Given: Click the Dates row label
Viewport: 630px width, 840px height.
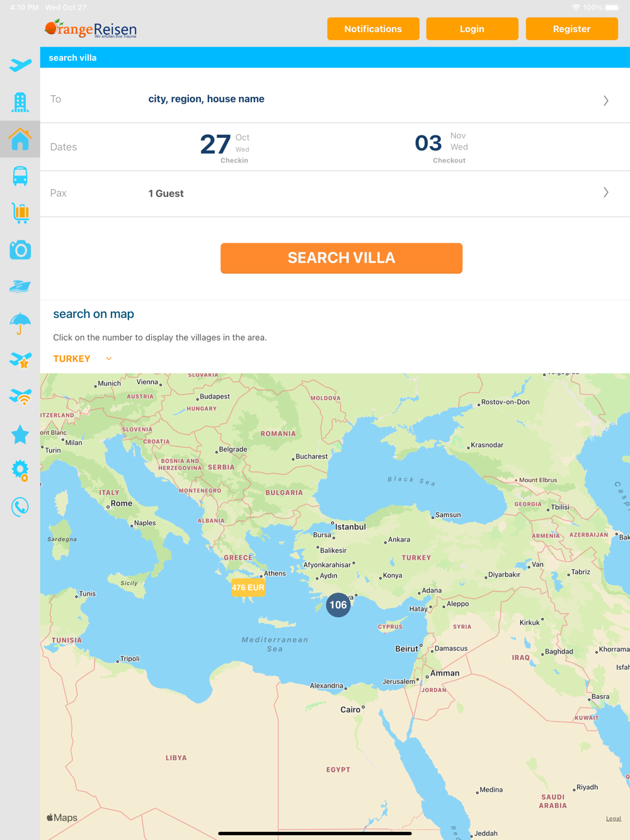Looking at the screenshot, I should click(64, 147).
